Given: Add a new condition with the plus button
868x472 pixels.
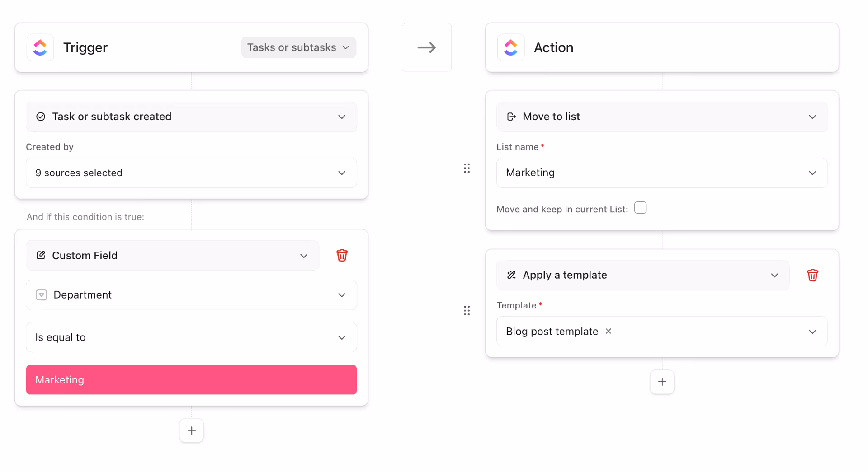Looking at the screenshot, I should (x=191, y=430).
